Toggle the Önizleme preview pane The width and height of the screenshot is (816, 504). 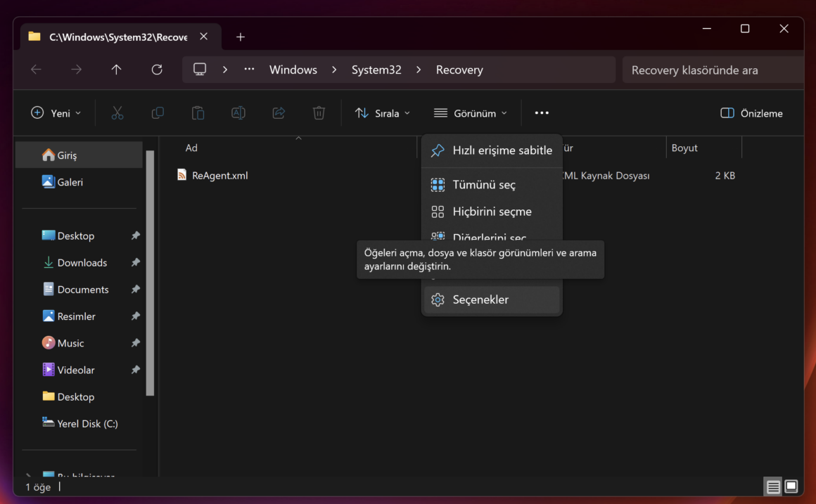[751, 113]
